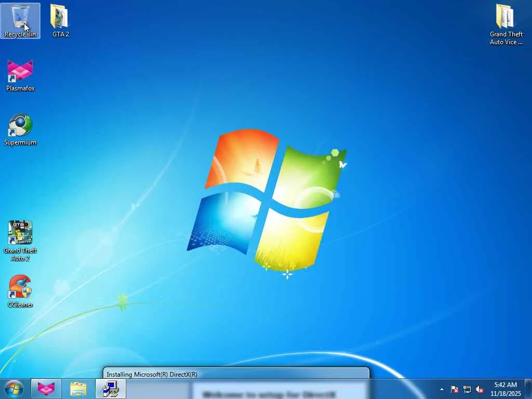Select the CCleaner desktop shortcut
This screenshot has height=399, width=532.
point(20,291)
